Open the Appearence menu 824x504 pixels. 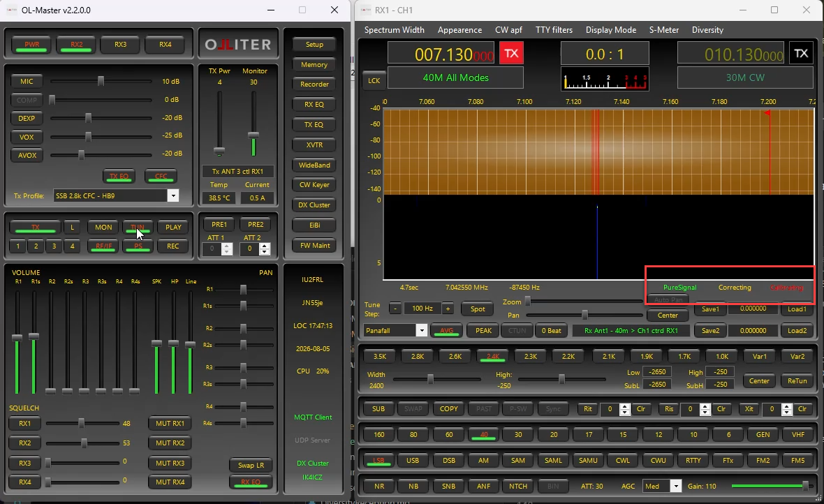(x=459, y=30)
